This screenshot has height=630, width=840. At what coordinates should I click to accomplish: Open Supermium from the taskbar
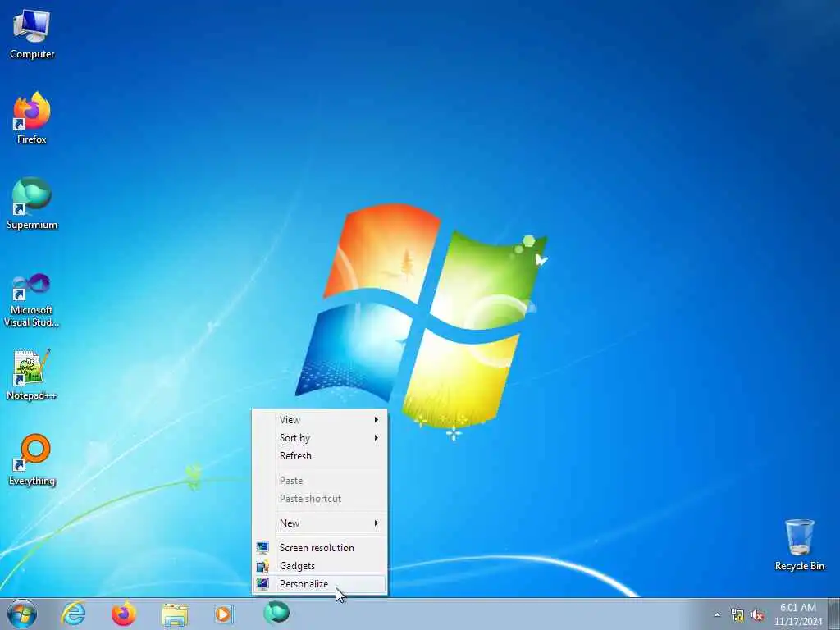[x=276, y=613]
